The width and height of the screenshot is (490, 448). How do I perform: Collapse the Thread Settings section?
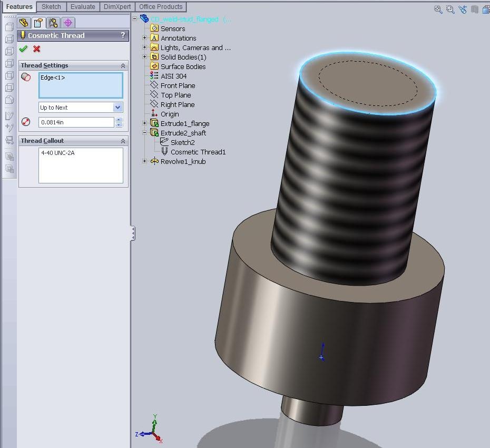[123, 66]
